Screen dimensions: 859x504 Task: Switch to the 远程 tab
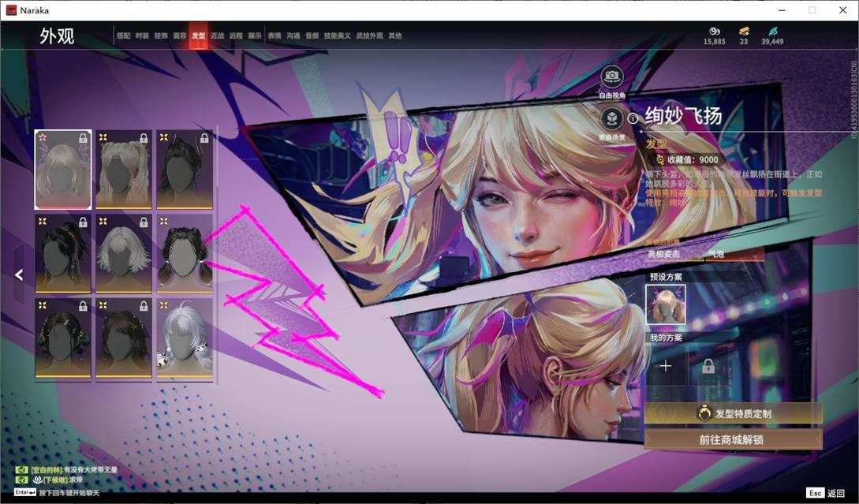236,35
